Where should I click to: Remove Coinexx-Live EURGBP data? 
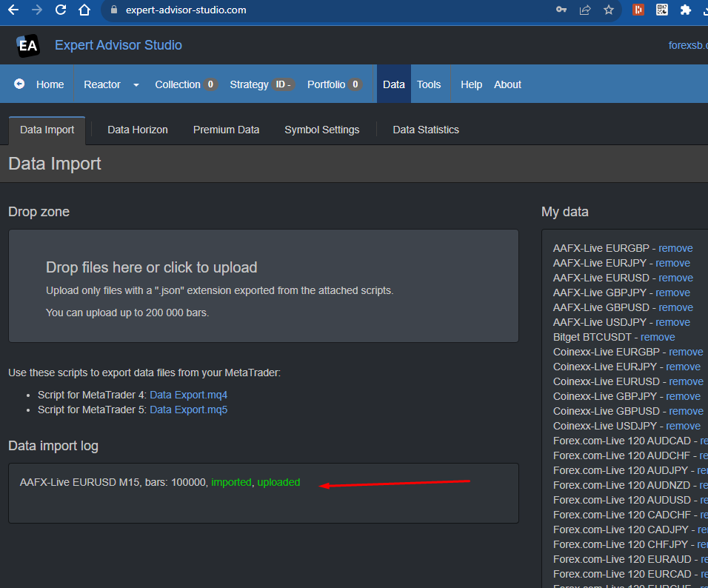[x=686, y=352]
